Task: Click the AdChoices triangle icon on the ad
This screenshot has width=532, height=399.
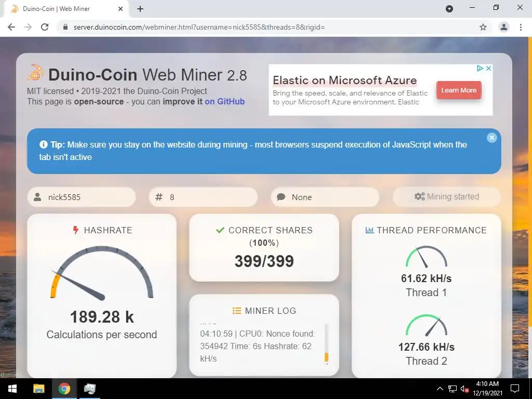Action: pos(480,68)
